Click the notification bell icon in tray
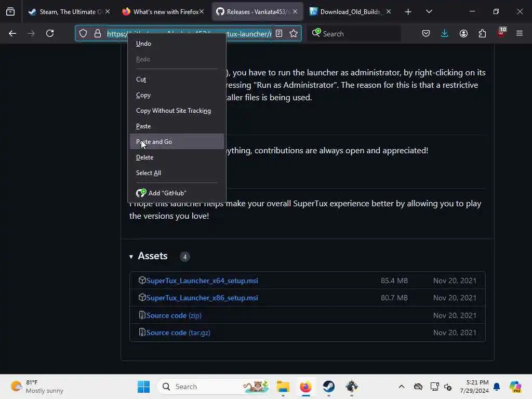532x399 pixels. 497,387
